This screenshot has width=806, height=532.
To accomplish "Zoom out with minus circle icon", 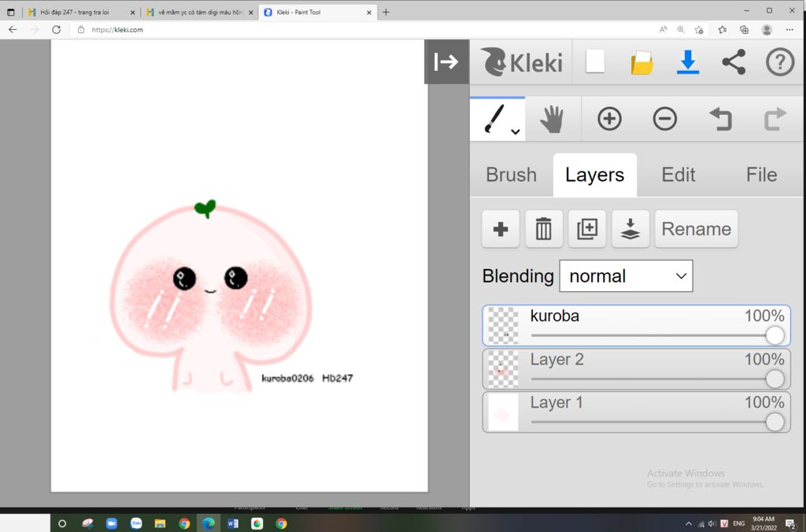I will coord(664,120).
